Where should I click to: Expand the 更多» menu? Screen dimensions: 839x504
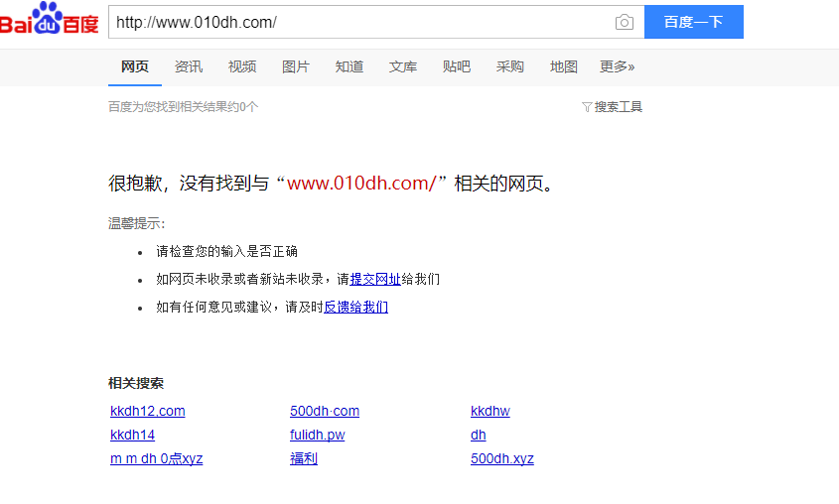tap(617, 66)
